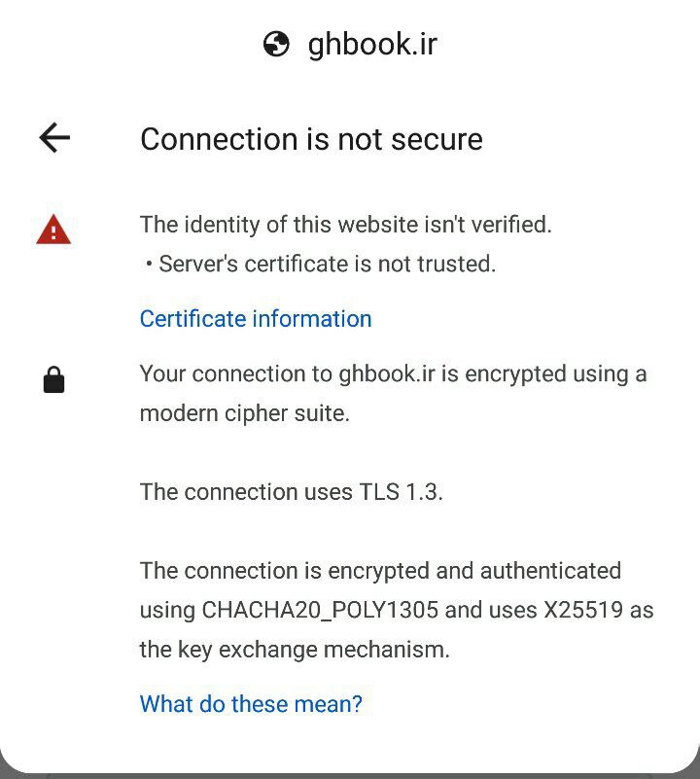The height and width of the screenshot is (779, 700).
Task: Click the X25519 key exchange name
Action: pyautogui.click(x=583, y=610)
